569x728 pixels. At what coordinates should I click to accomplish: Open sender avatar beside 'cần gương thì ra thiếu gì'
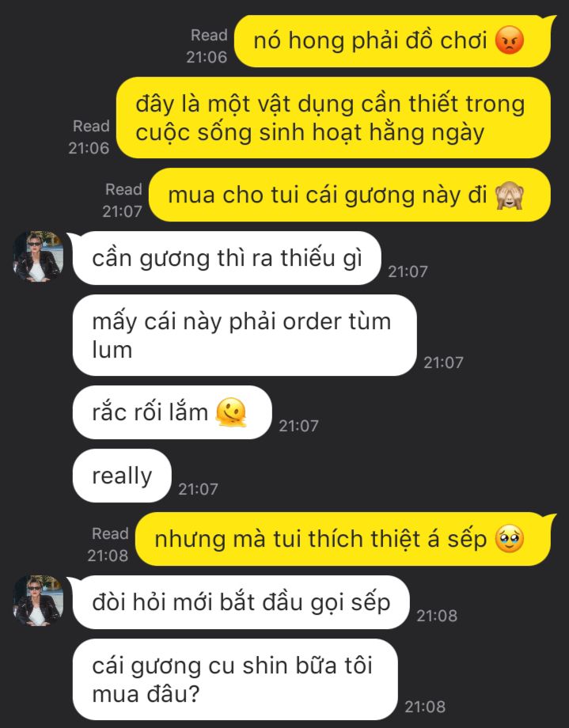point(38,256)
